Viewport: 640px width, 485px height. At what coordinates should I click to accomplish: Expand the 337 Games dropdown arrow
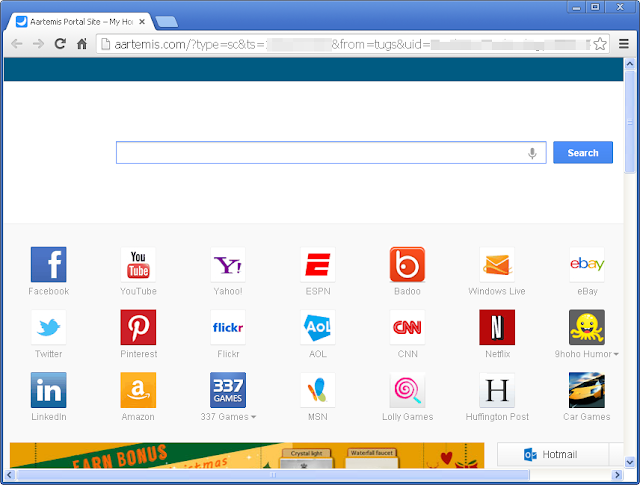pos(253,417)
